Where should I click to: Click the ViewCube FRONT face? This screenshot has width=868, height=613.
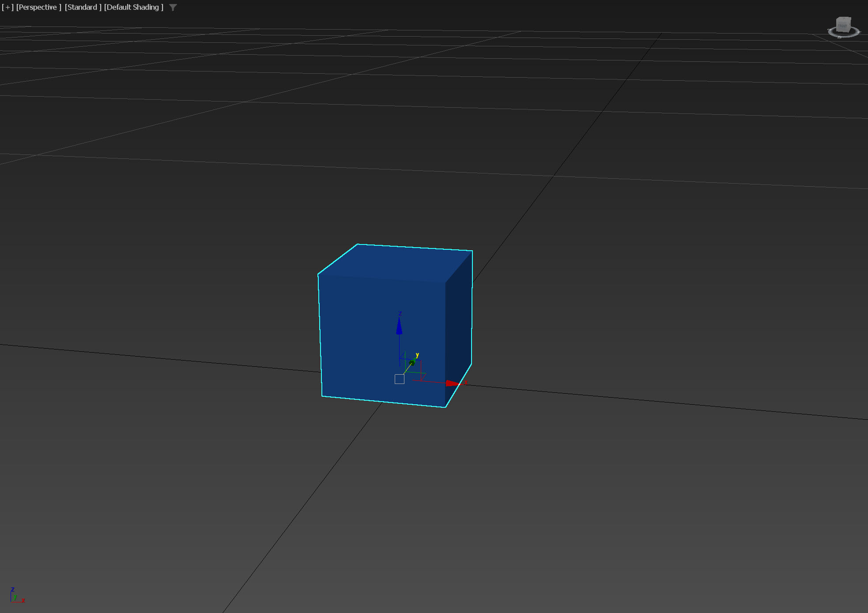tap(842, 26)
